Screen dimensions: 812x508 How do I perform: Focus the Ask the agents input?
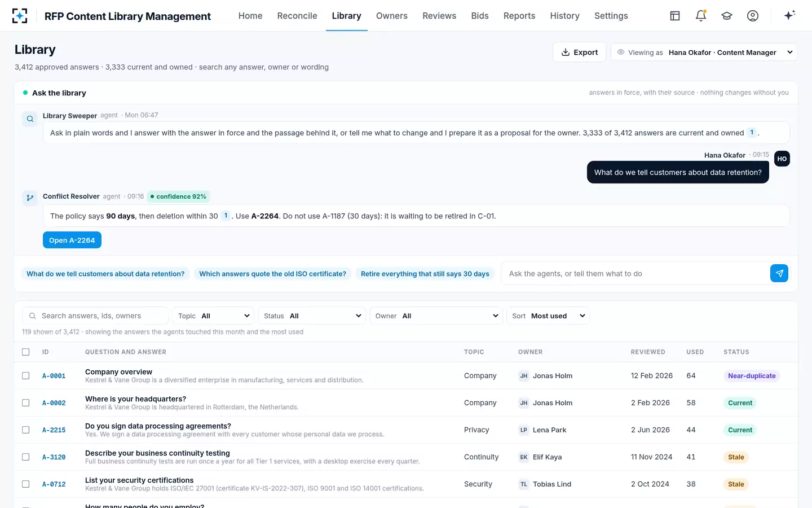point(636,274)
